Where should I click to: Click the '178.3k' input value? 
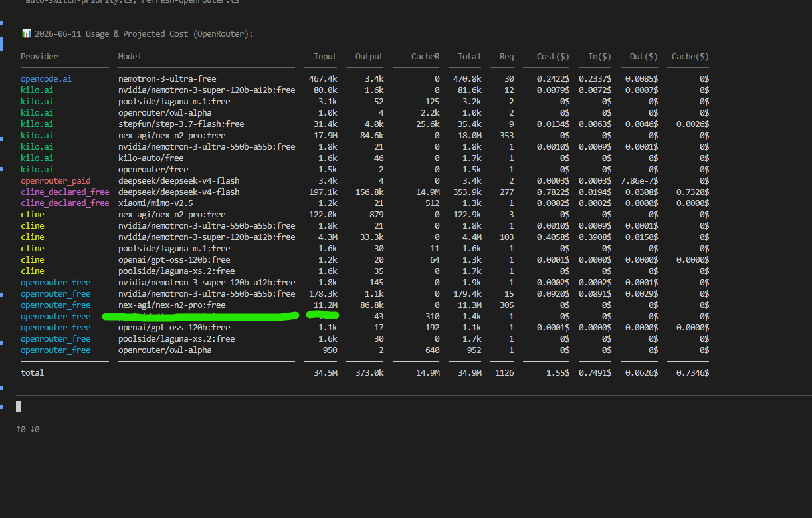click(x=323, y=294)
